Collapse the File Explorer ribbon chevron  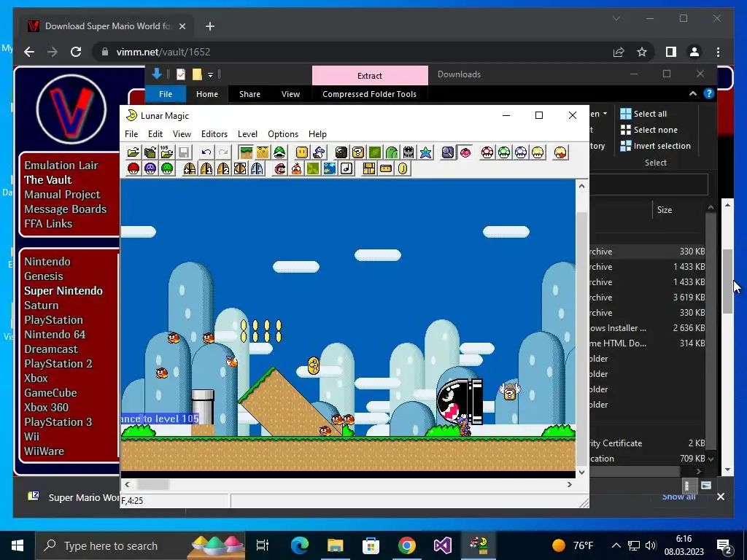[693, 94]
